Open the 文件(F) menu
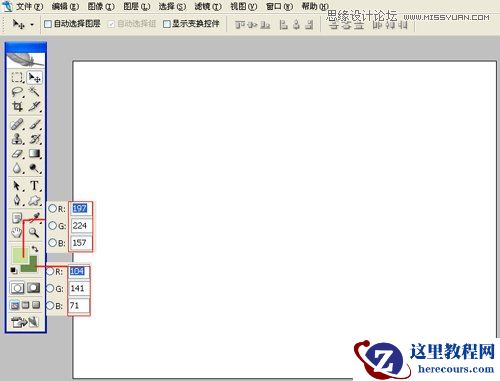 (30, 6)
